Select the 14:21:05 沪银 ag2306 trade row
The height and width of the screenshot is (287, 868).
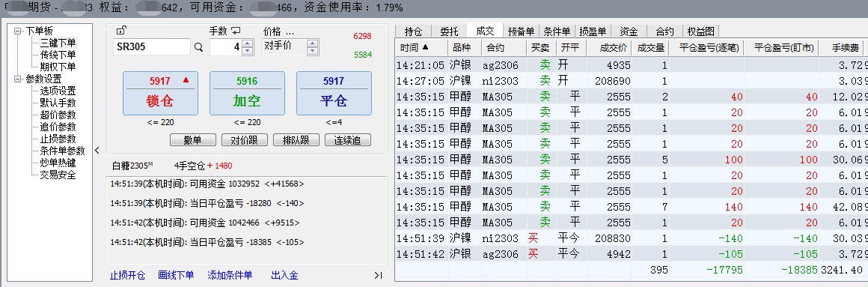tap(632, 64)
